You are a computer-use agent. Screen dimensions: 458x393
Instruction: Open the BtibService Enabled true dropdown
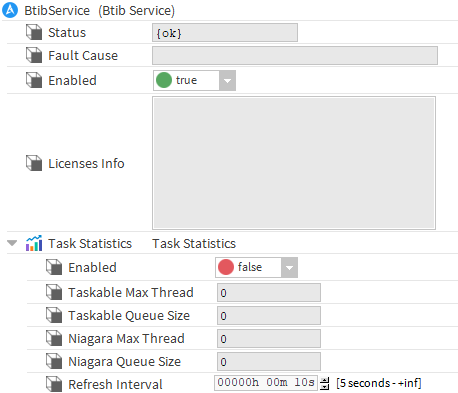[228, 80]
